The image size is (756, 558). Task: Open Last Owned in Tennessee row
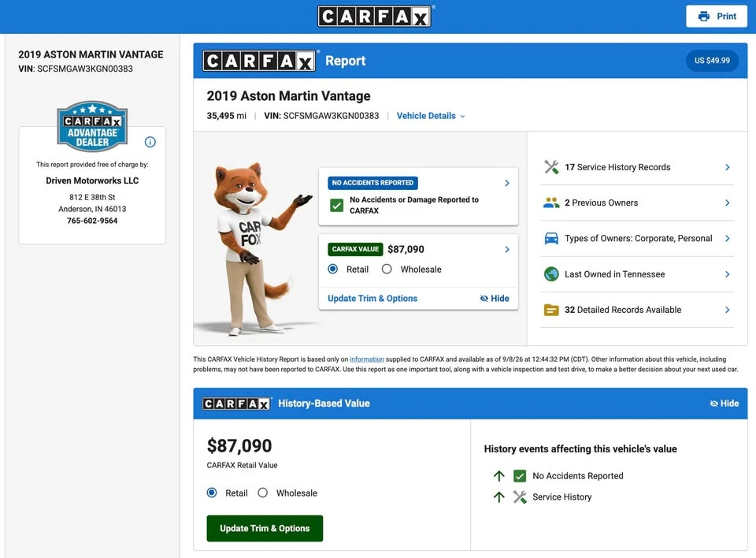637,274
